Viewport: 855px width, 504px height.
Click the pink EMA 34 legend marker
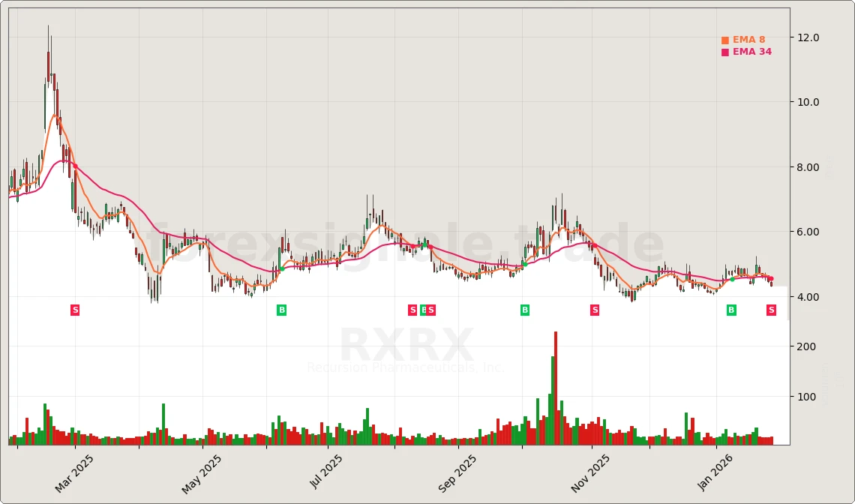coord(724,52)
